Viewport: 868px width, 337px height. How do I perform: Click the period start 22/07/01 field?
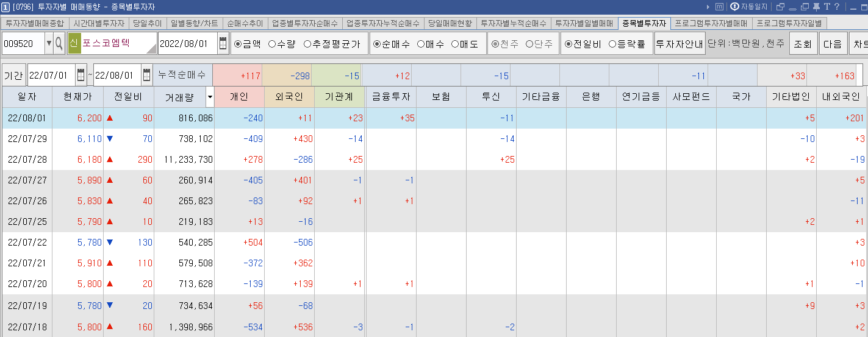point(52,76)
